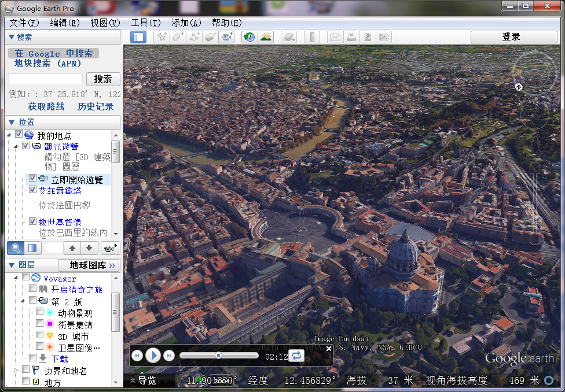Collapse the 搜索 panel header
The height and width of the screenshot is (392, 565).
[x=12, y=37]
